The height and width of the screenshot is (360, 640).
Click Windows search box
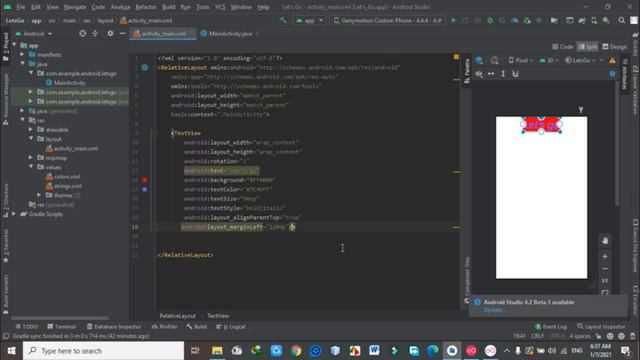103,351
